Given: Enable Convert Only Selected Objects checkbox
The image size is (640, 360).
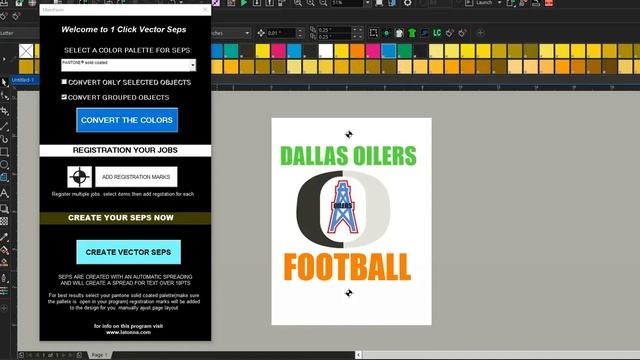Looking at the screenshot, I should click(64, 82).
